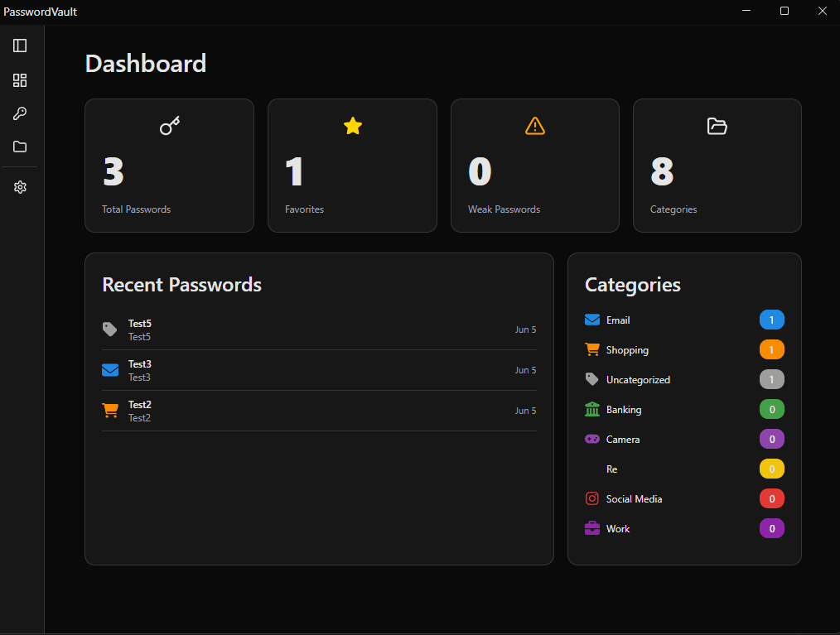Click the star icon on Favorites card
Image resolution: width=840 pixels, height=635 pixels.
pos(352,126)
